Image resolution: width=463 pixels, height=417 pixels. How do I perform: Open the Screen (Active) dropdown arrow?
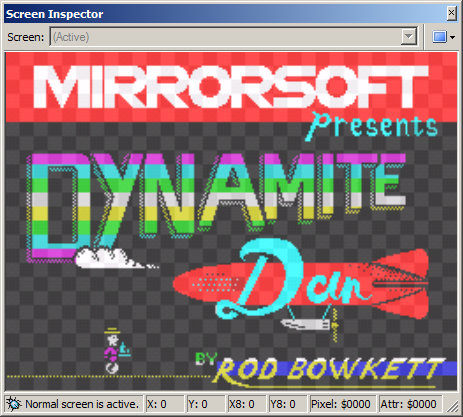click(408, 37)
